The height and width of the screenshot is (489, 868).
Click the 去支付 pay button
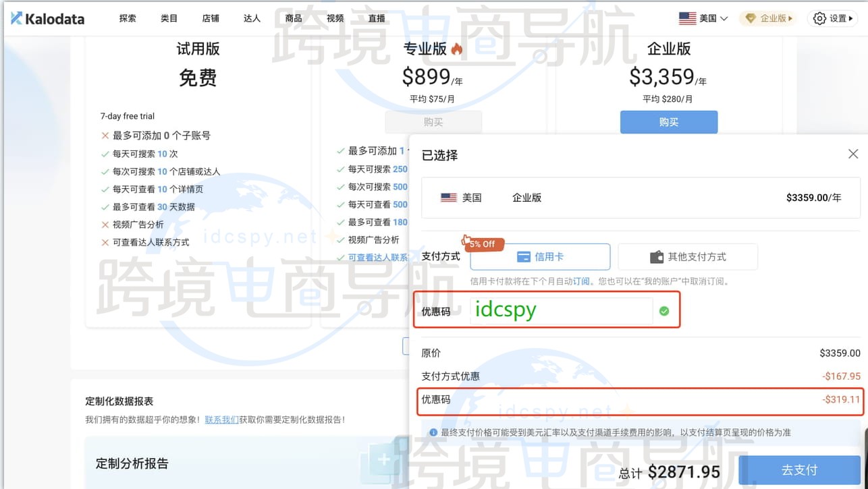point(799,470)
